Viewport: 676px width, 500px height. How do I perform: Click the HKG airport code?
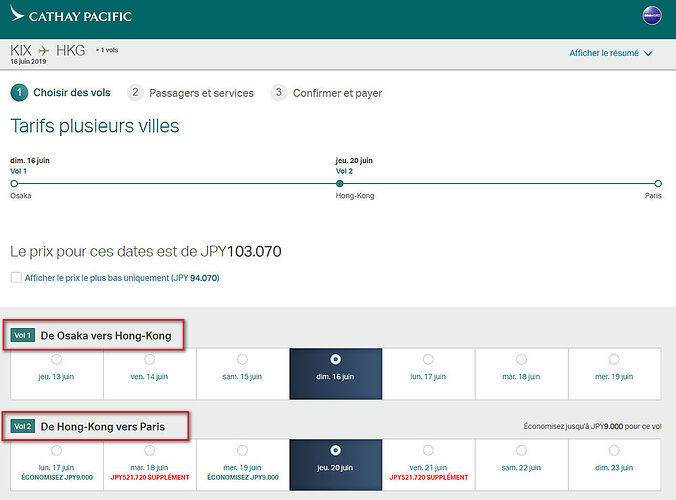(71, 50)
